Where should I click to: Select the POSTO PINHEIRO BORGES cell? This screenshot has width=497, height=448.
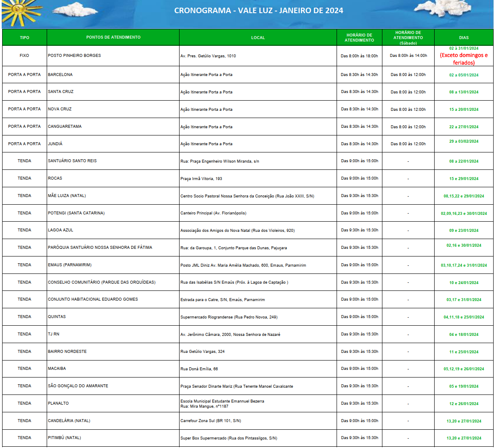(74, 56)
